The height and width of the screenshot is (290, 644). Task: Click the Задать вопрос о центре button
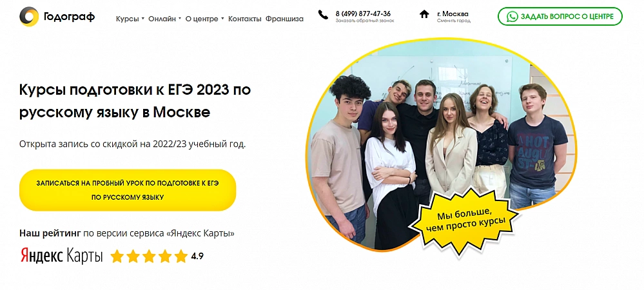pyautogui.click(x=560, y=16)
